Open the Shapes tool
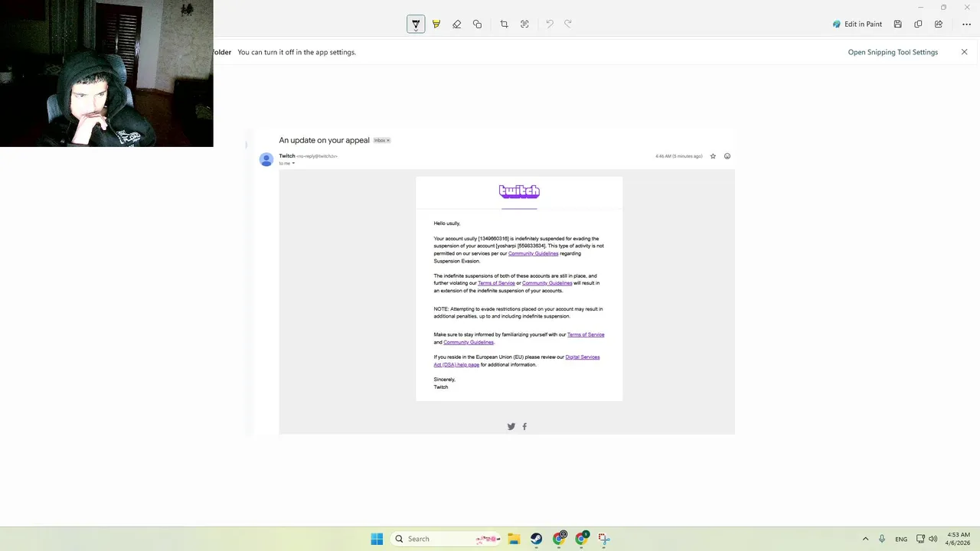This screenshot has height=551, width=980. [x=478, y=24]
